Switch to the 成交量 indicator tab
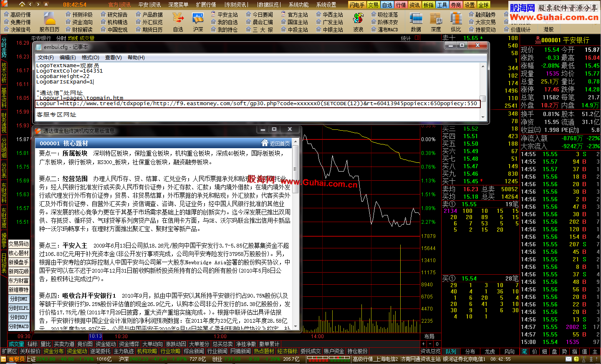601x364 pixels. [x=16, y=344]
